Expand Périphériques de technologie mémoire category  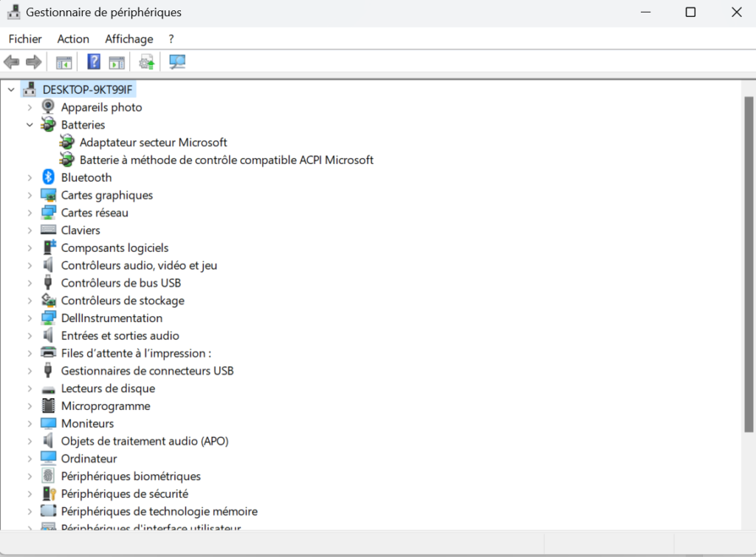(x=30, y=511)
